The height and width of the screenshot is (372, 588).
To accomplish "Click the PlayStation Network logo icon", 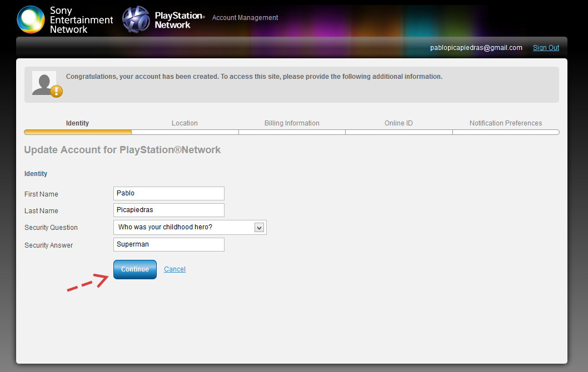I will point(136,19).
